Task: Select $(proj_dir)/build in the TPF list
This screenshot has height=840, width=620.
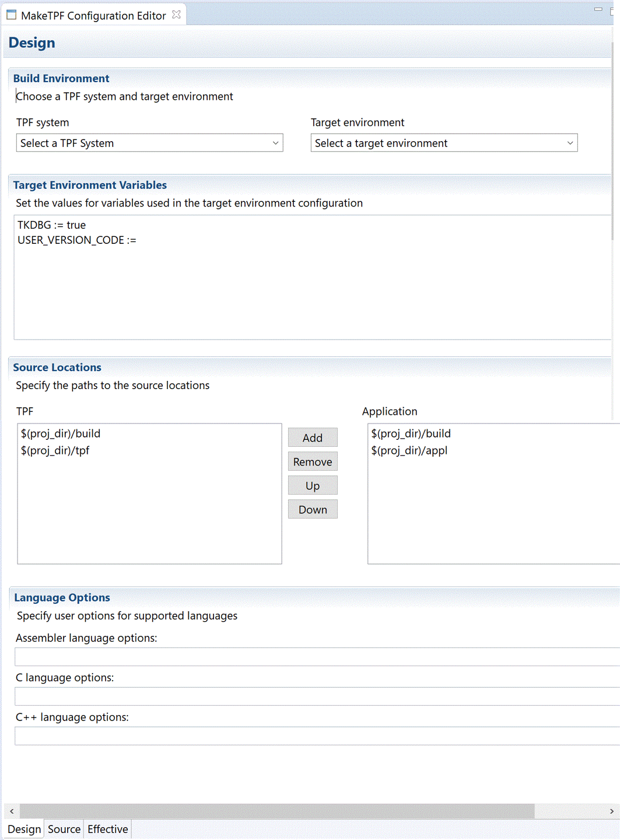Action: point(61,433)
